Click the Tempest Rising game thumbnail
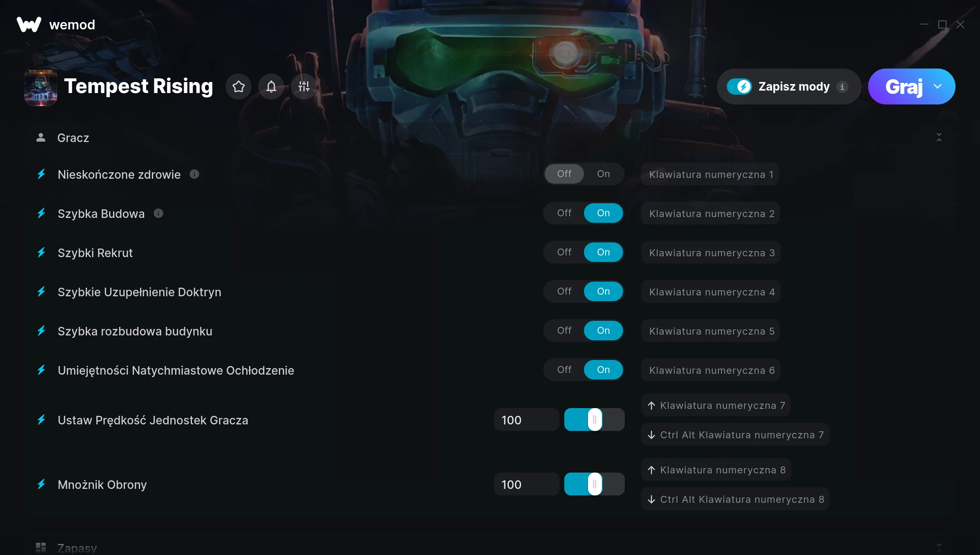This screenshot has height=555, width=980. point(41,87)
